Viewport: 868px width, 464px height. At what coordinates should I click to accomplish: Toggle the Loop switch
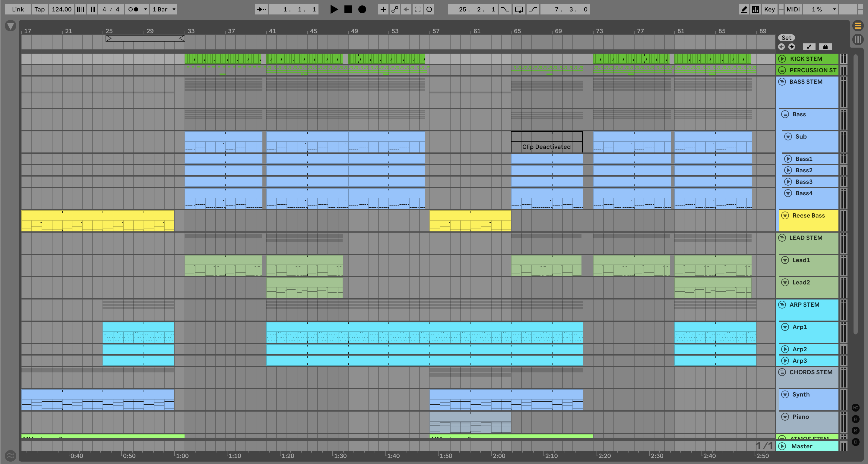pos(519,9)
